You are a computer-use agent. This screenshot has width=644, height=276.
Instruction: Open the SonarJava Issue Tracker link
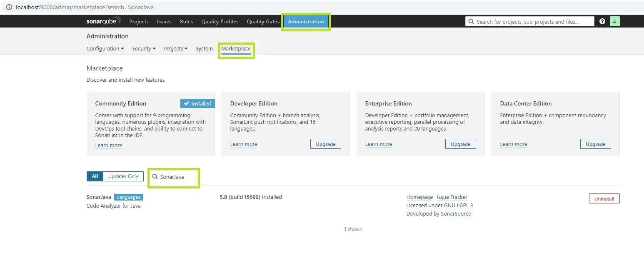[x=452, y=197]
